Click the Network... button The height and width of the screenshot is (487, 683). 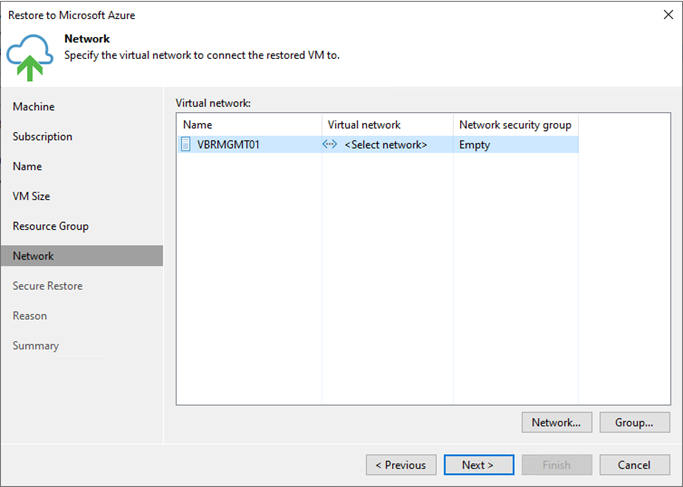557,423
